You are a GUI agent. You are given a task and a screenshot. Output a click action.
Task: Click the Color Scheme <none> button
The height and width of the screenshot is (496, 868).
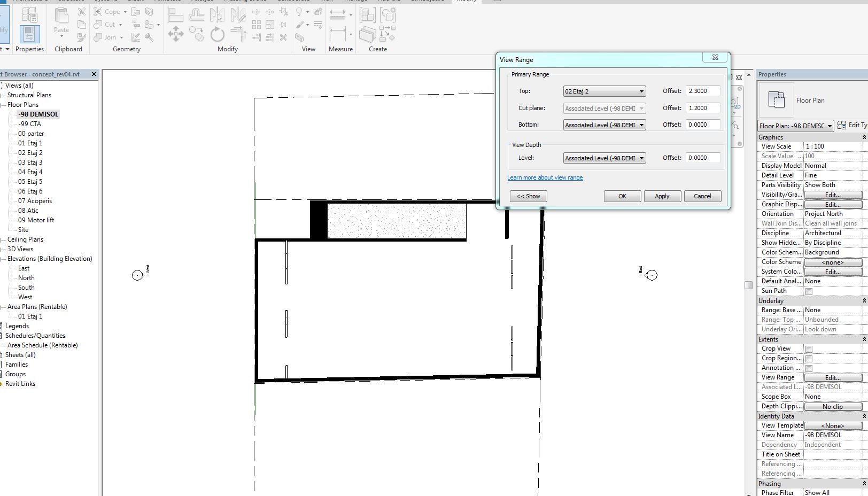click(833, 262)
